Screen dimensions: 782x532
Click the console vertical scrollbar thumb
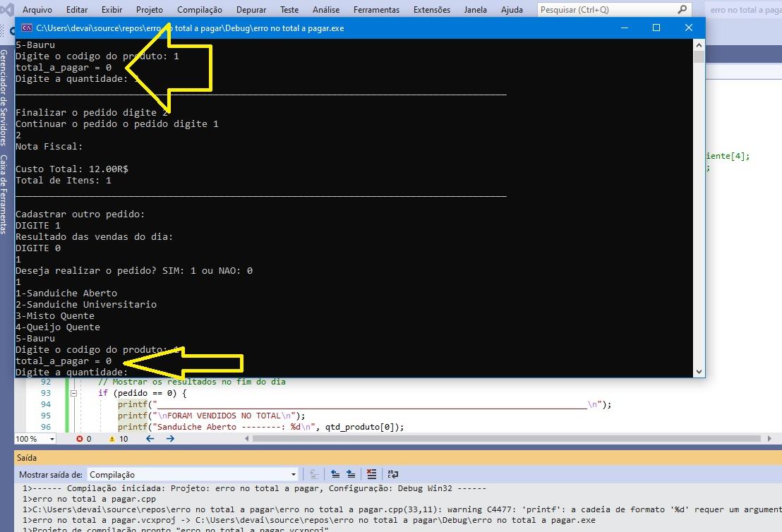[699, 56]
